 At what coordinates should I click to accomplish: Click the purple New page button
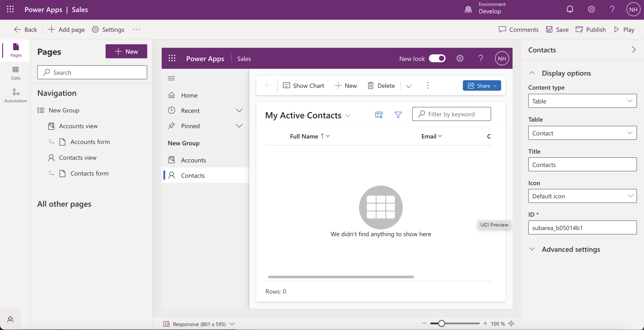126,51
